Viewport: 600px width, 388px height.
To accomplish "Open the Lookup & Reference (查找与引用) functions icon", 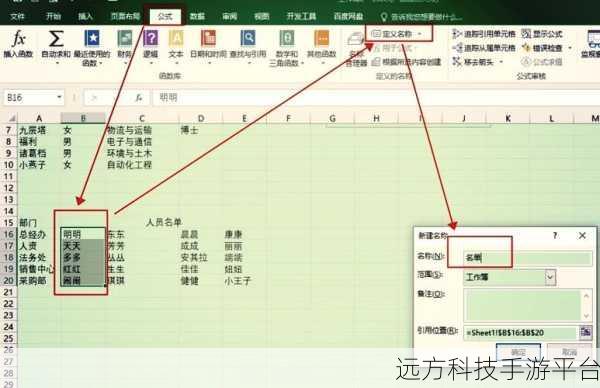I will 248,38.
